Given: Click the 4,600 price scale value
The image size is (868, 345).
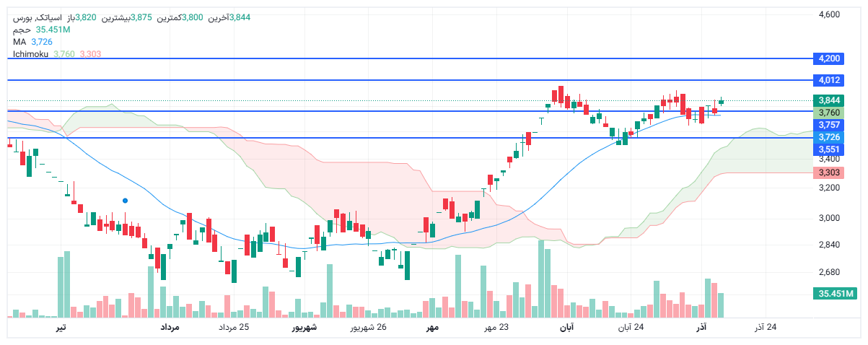Looking at the screenshot, I should [x=830, y=14].
